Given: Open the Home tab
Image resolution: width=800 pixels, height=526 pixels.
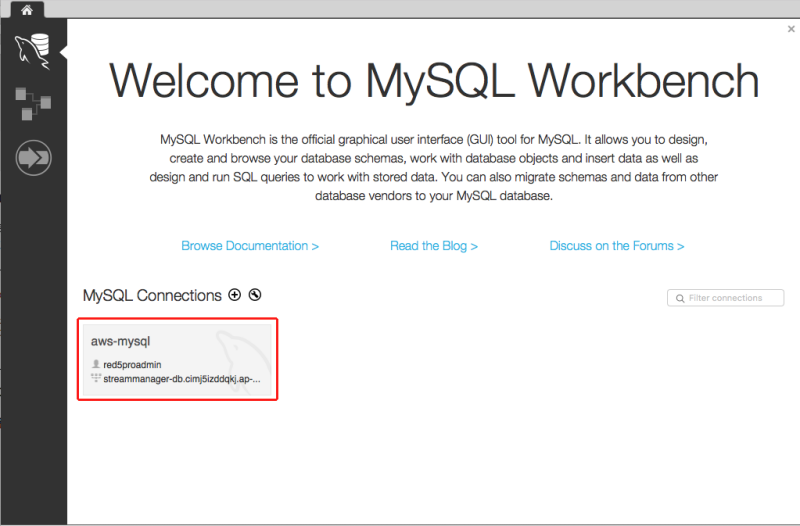Looking at the screenshot, I should point(27,10).
